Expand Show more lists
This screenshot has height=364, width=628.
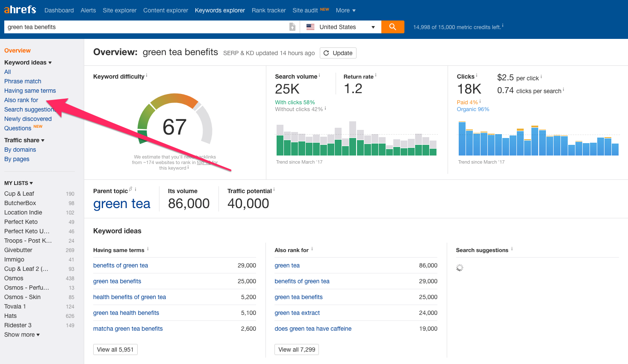22,335
